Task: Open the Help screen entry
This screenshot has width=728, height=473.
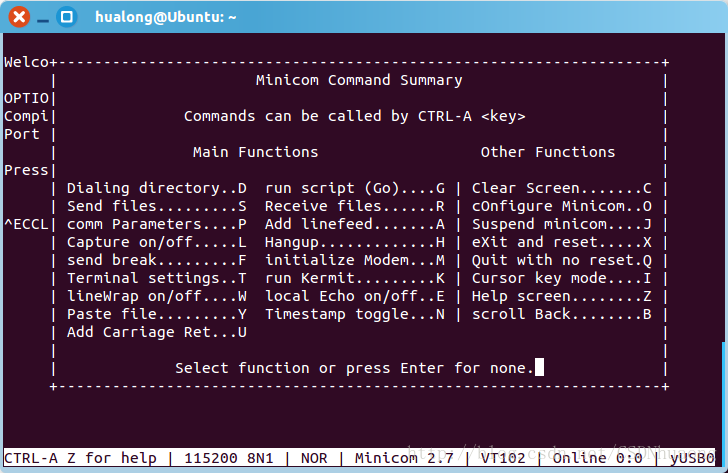Action: [x=562, y=296]
